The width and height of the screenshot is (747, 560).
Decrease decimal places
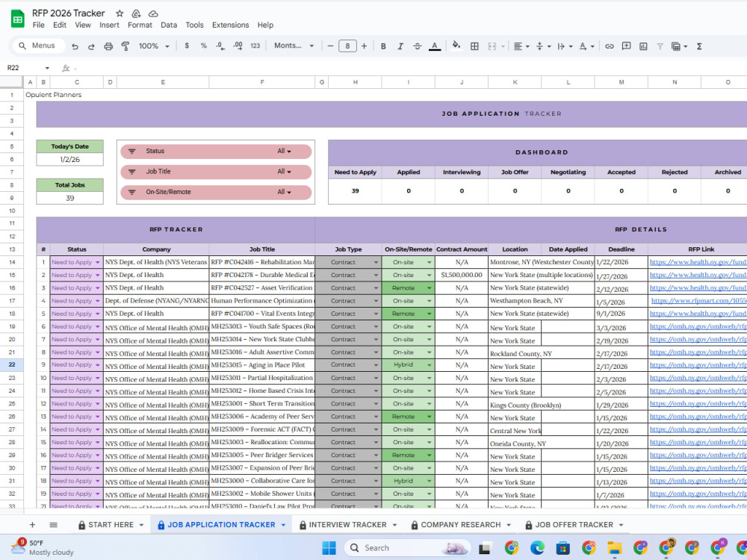[x=220, y=46]
